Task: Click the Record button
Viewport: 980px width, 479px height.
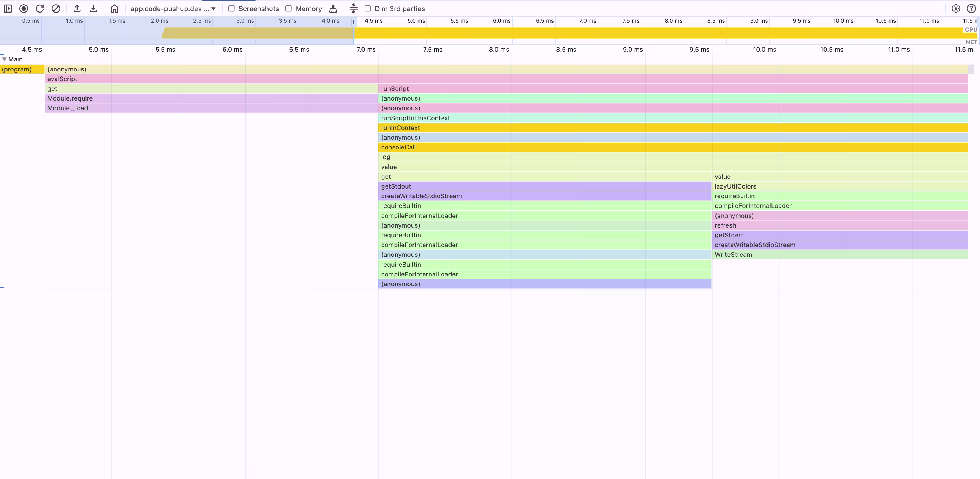Action: (24, 8)
